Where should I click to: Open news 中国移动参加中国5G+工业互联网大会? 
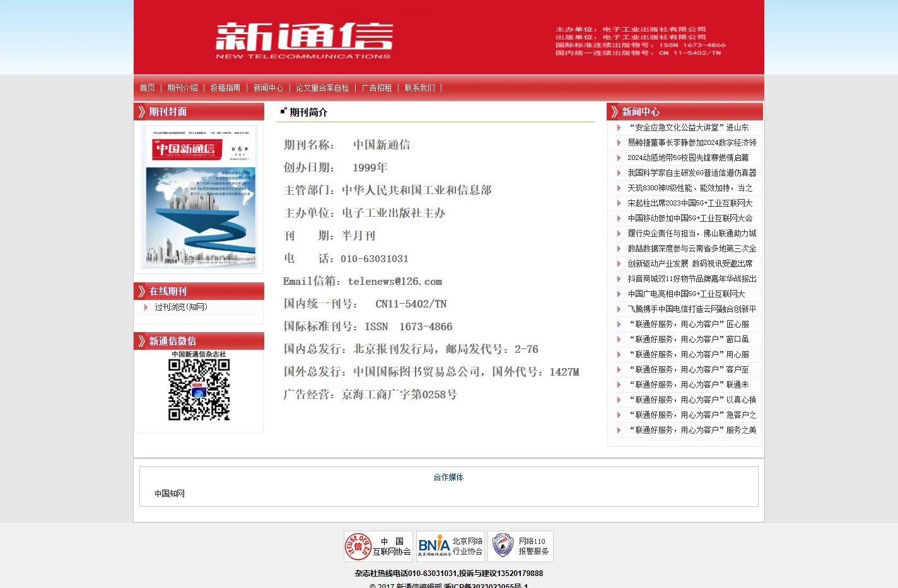click(690, 218)
